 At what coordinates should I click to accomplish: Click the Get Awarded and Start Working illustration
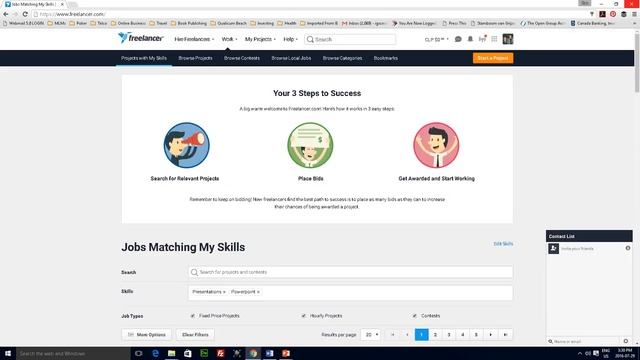(436, 145)
